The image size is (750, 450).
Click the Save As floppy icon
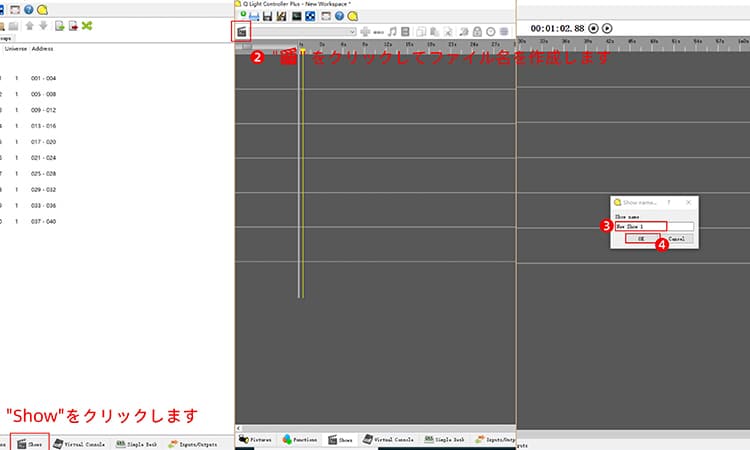coord(281,16)
